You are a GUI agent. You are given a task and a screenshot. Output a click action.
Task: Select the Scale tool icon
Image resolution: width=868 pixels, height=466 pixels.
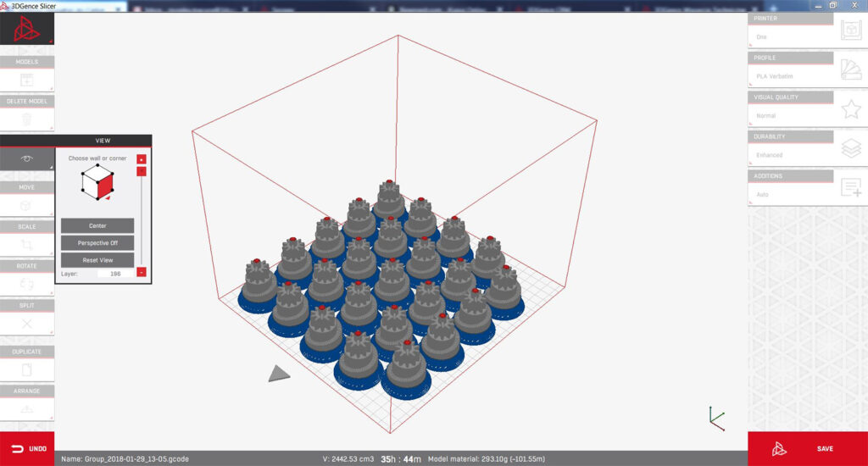tap(26, 244)
